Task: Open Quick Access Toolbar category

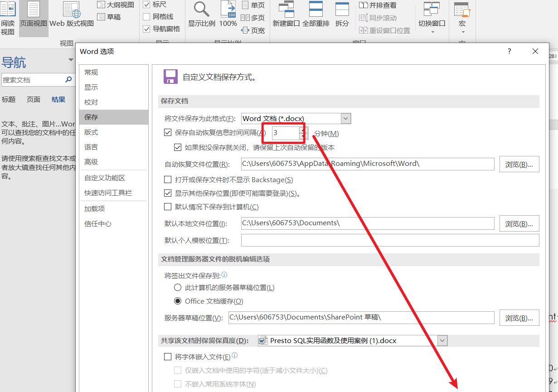Action: point(114,193)
